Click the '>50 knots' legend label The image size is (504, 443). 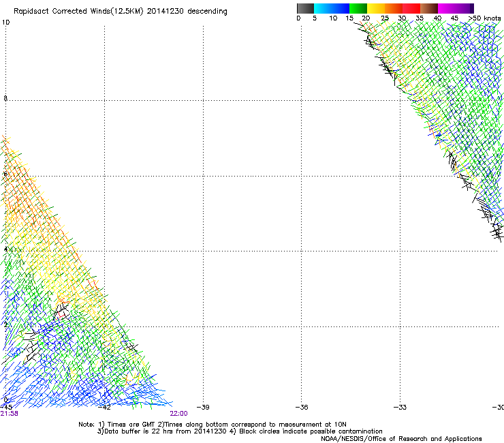[484, 18]
